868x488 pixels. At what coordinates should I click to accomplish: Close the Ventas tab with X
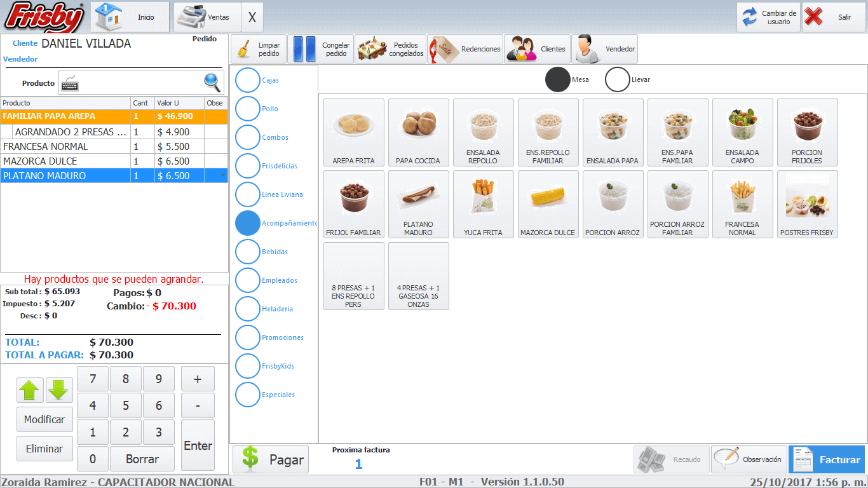coord(252,17)
